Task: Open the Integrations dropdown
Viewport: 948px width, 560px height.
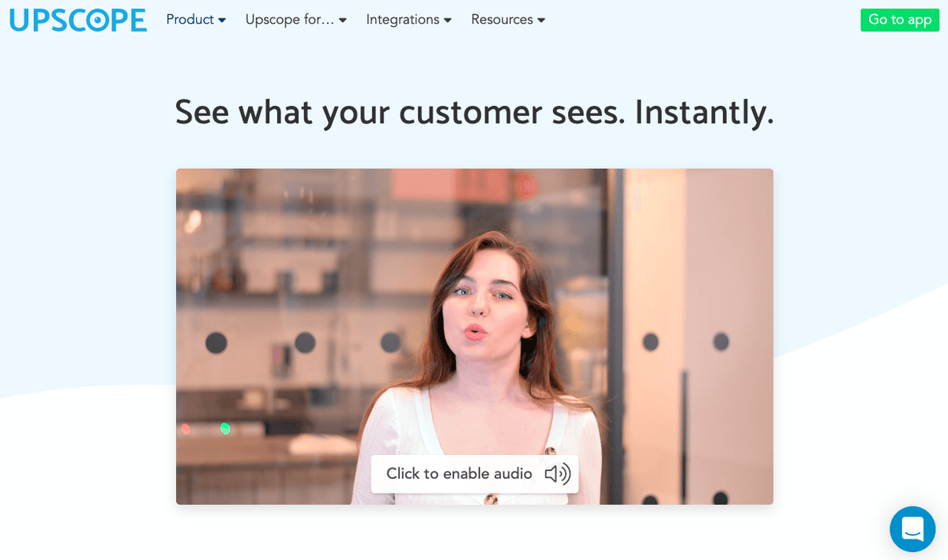Action: click(x=409, y=20)
